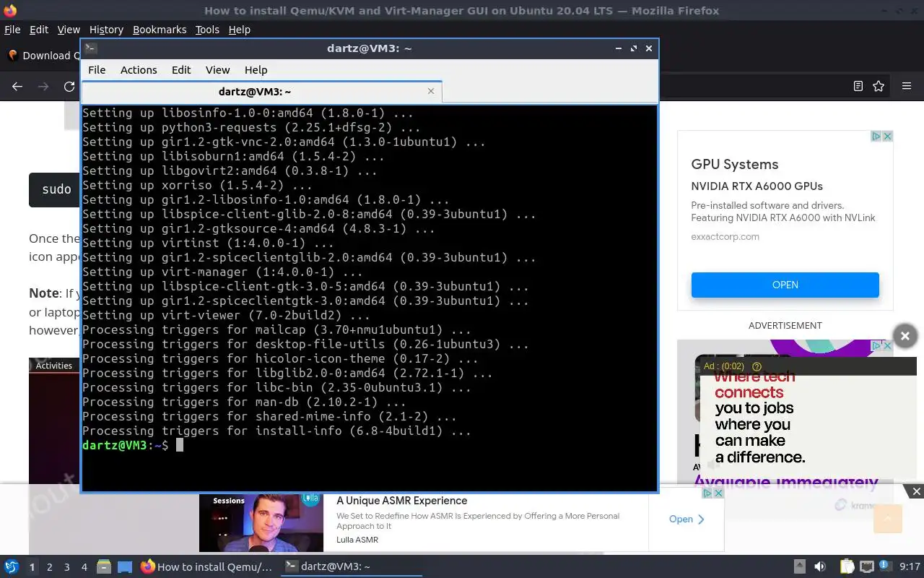The image size is (924, 578).
Task: Open Firefox Bookmarks menu
Action: pyautogui.click(x=160, y=30)
